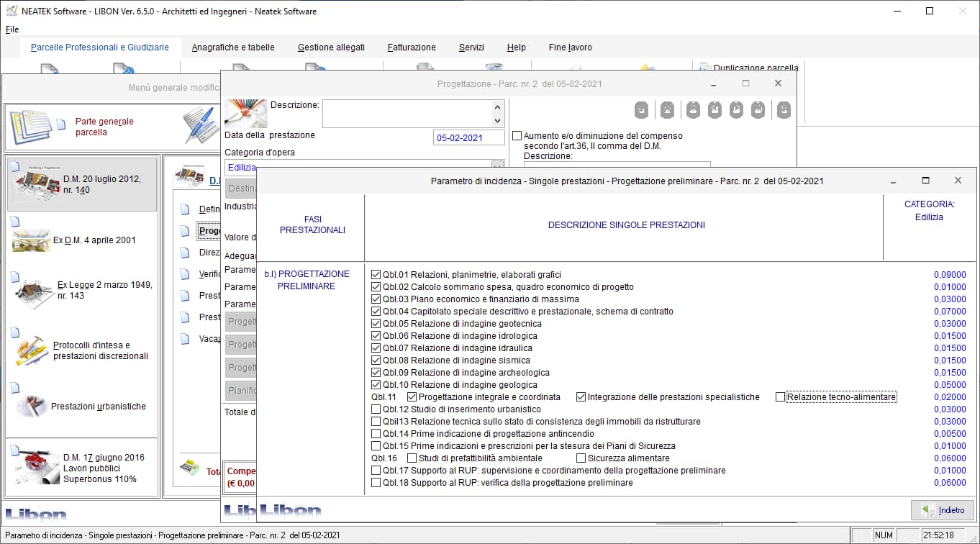Click the NUM indicator in status bar

tap(884, 535)
